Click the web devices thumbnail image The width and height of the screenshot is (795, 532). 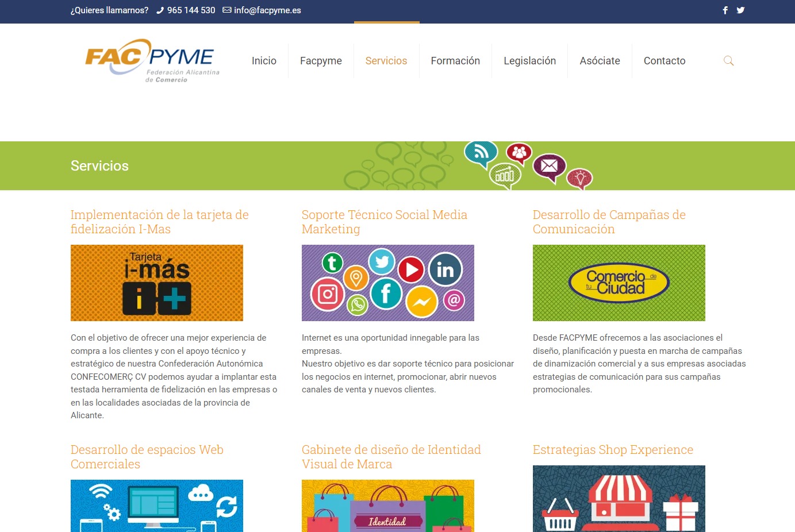tap(157, 506)
